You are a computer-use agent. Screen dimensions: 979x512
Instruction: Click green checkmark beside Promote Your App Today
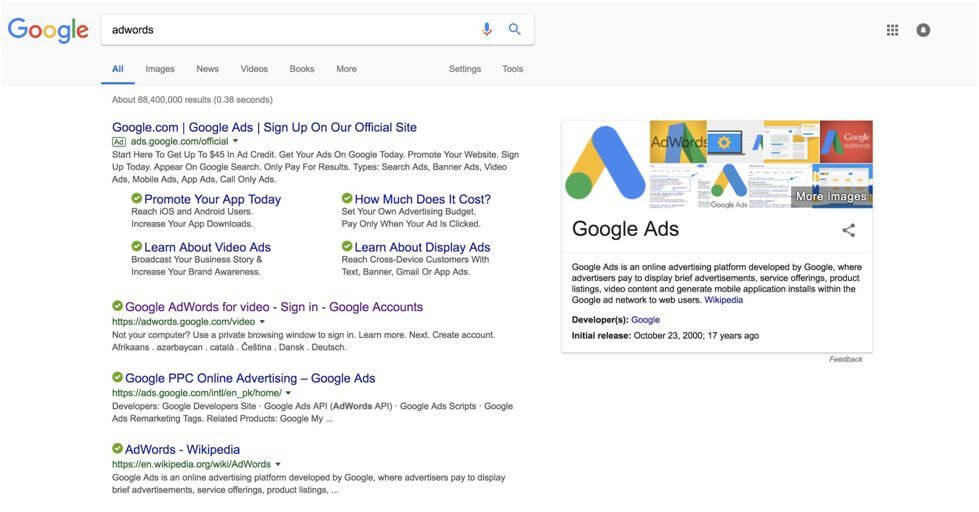point(137,198)
